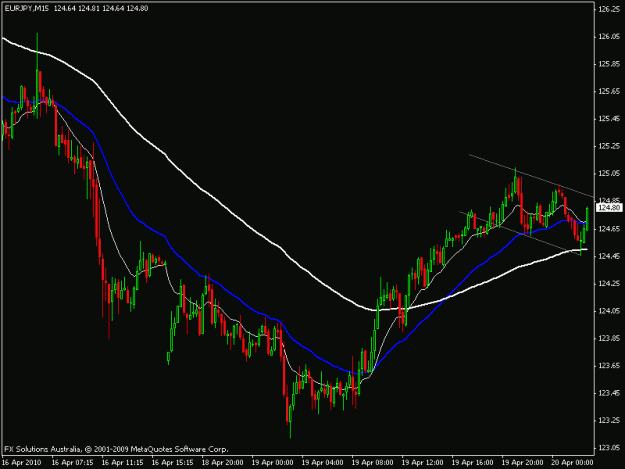Select the lower channel trendline
625x469 pixels.
point(518,233)
